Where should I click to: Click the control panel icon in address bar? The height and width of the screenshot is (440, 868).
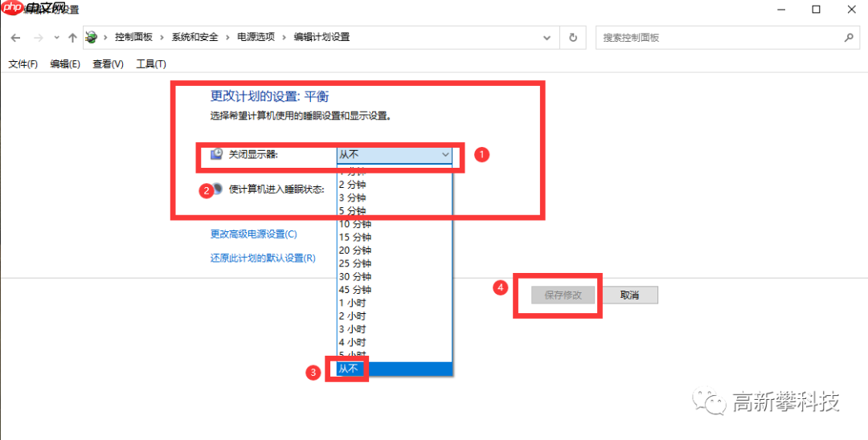pyautogui.click(x=92, y=38)
